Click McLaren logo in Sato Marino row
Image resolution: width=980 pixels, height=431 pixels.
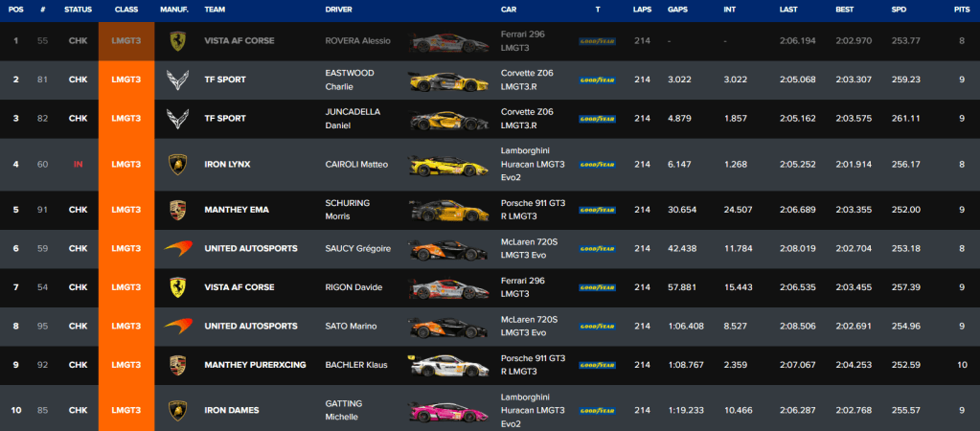177,326
